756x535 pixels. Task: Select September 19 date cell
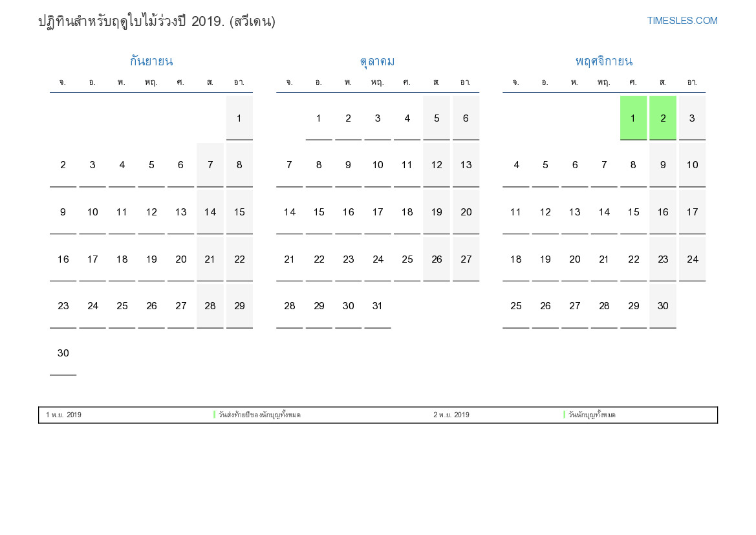point(151,259)
